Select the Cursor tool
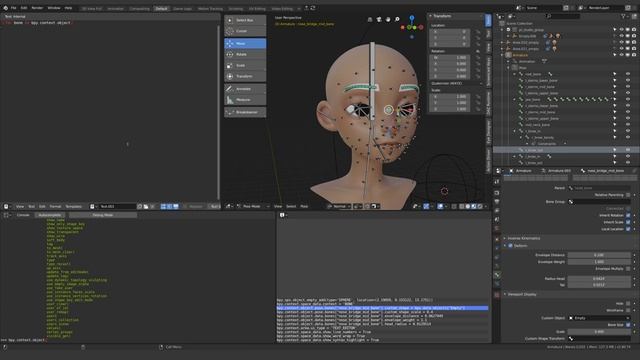 (x=245, y=31)
